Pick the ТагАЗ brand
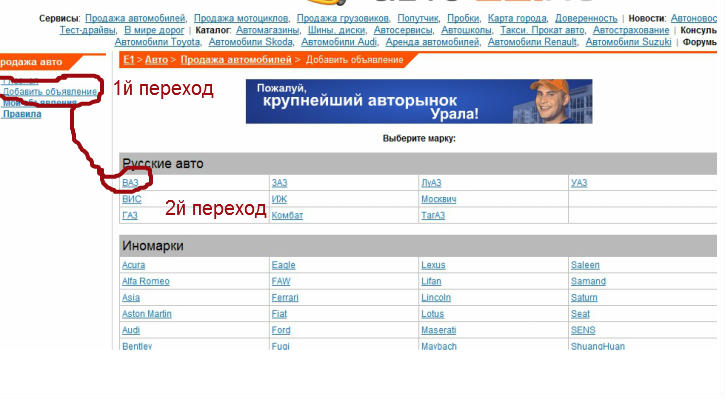Screen dimensions: 725x399 pos(433,215)
